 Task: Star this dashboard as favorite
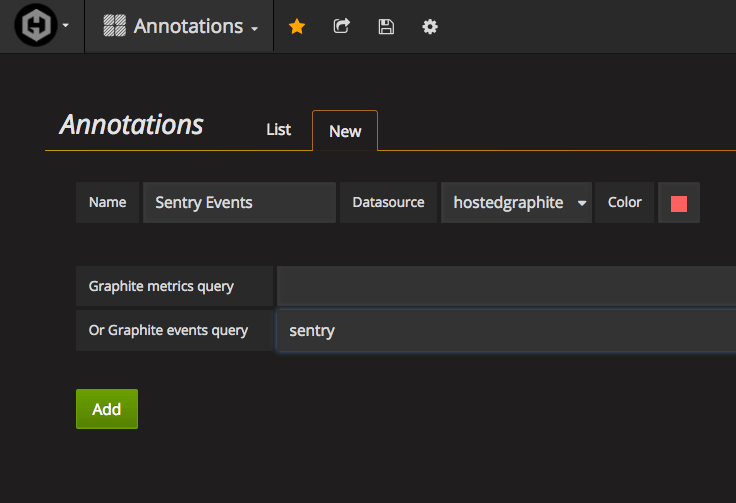click(297, 27)
